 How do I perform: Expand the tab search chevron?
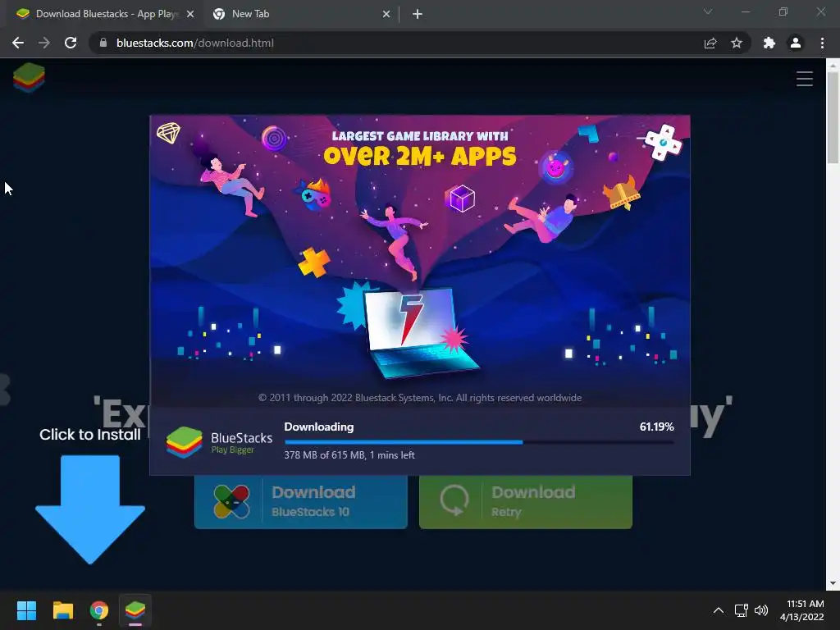[708, 11]
